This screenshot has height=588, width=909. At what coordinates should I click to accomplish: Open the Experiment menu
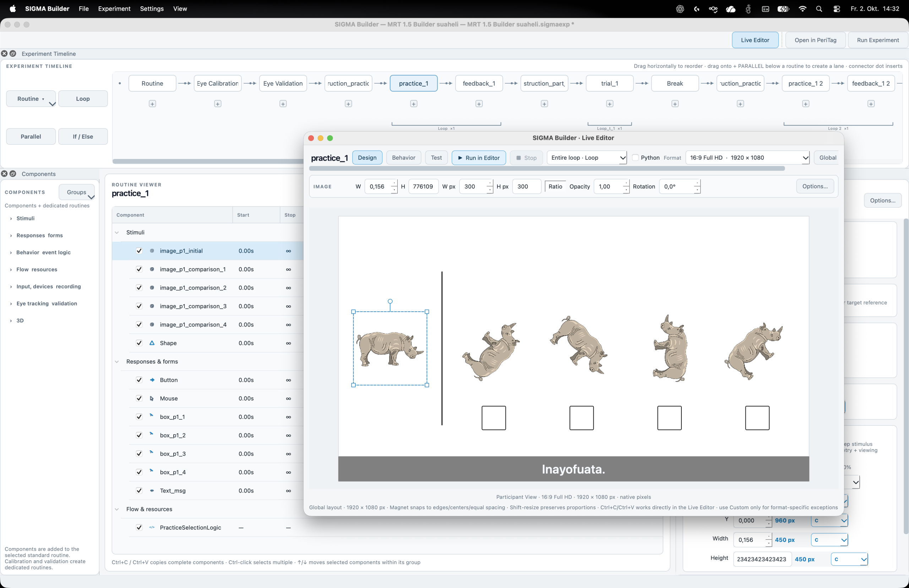click(114, 9)
